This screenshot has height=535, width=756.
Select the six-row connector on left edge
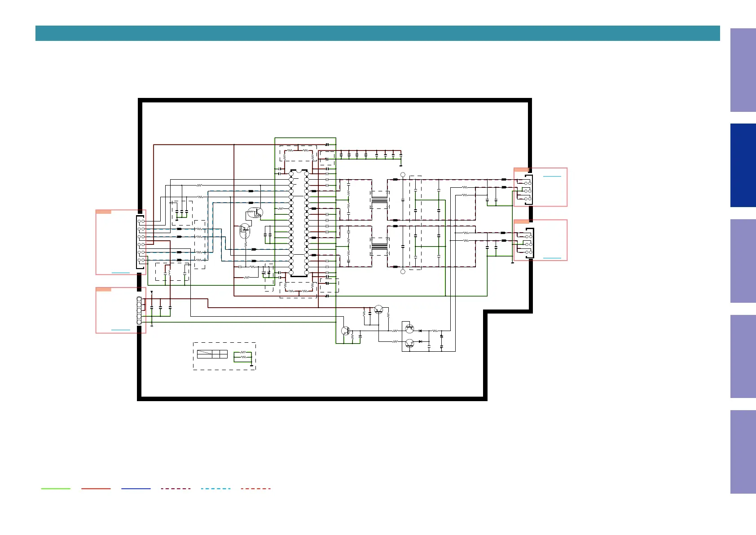141,241
